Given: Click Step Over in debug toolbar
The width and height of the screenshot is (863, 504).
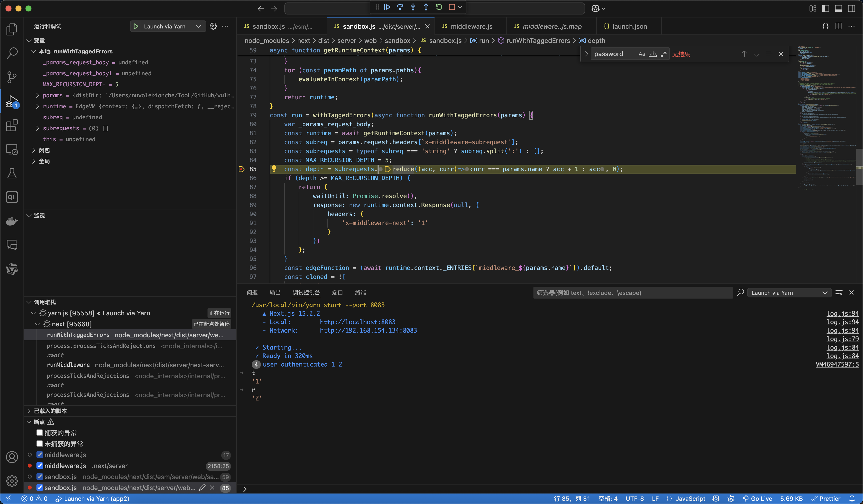Looking at the screenshot, I should tap(400, 7).
